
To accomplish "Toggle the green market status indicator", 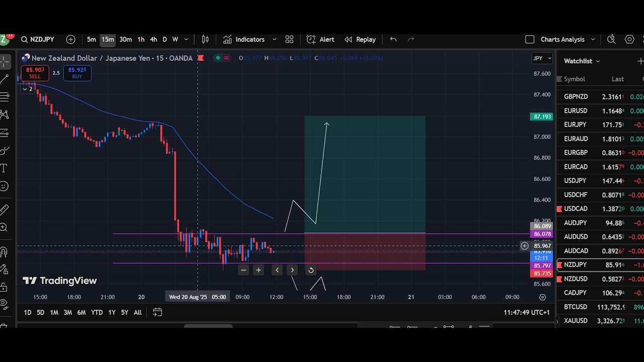I will 217,58.
